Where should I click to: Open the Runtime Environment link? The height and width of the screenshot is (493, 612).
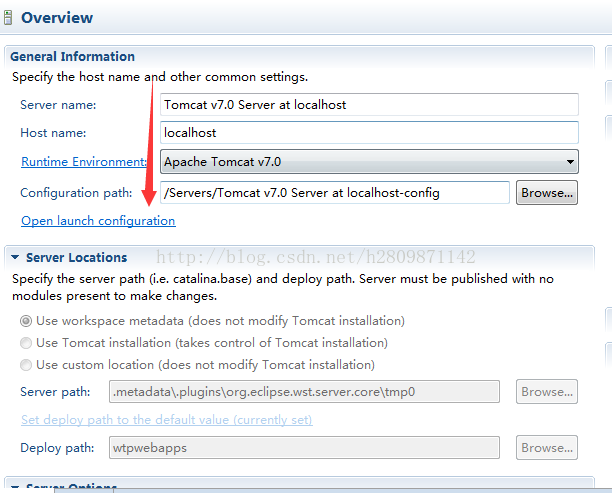(84, 162)
